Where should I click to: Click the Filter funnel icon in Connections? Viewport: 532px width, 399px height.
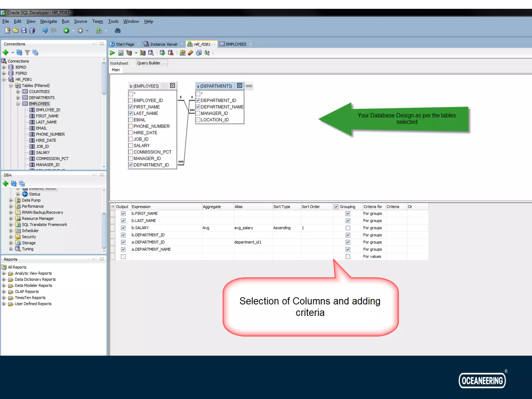coord(27,52)
